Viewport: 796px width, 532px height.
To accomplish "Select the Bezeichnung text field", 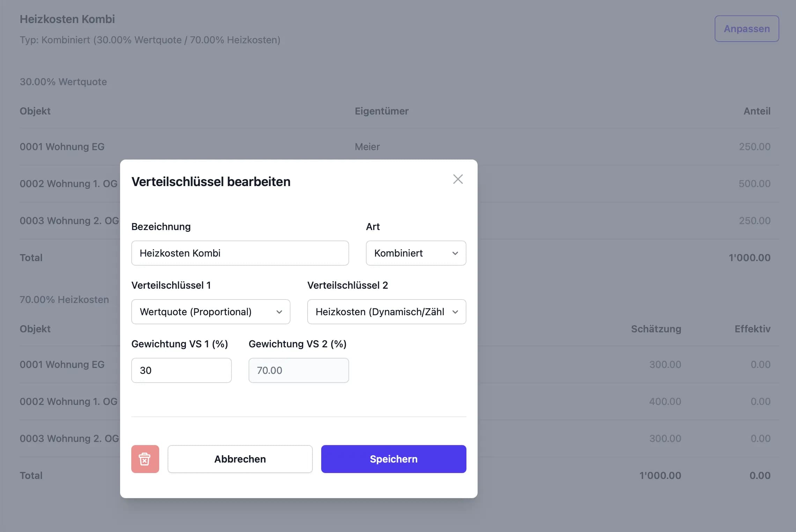I will 240,253.
